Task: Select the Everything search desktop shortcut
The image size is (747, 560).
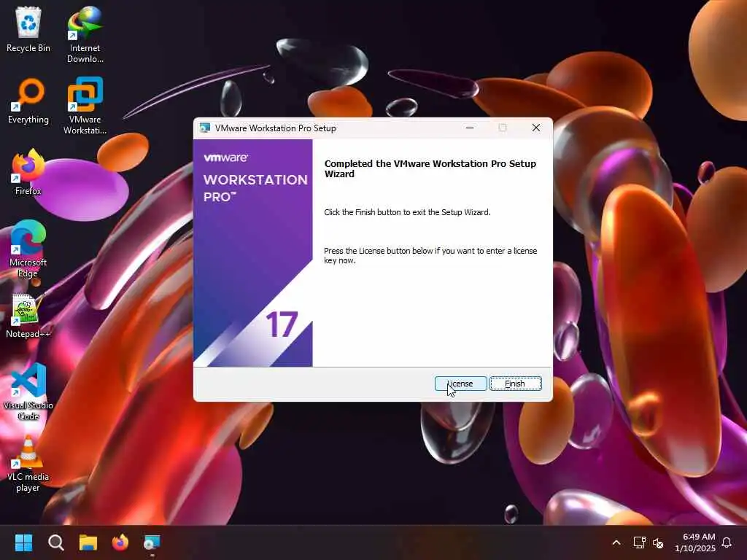Action: 28,101
